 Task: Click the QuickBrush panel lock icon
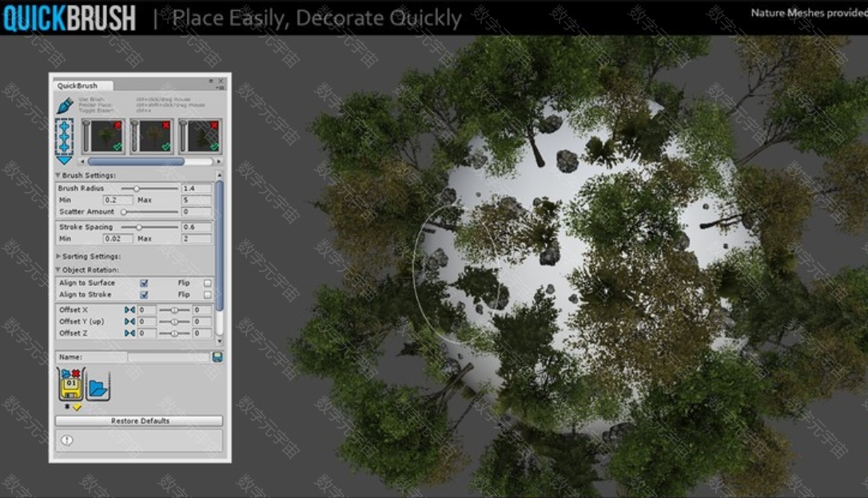pyautogui.click(x=211, y=81)
